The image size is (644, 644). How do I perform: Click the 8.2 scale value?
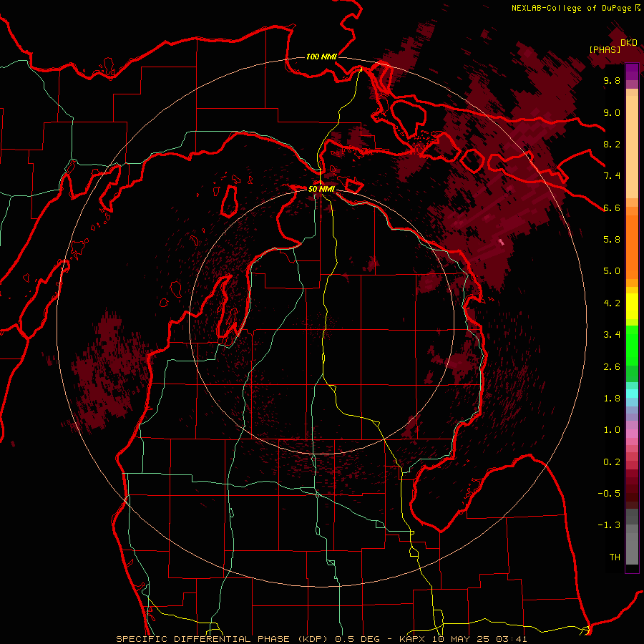(612, 144)
